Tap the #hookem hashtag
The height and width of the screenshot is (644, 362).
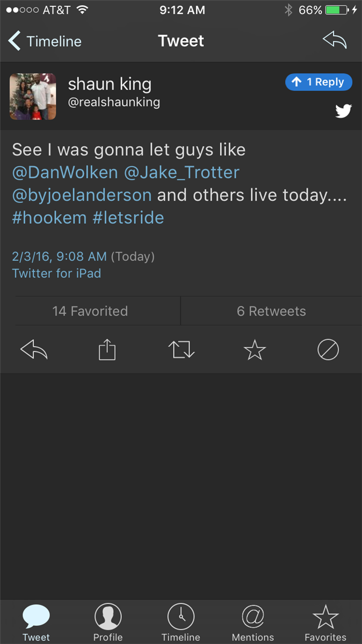49,217
